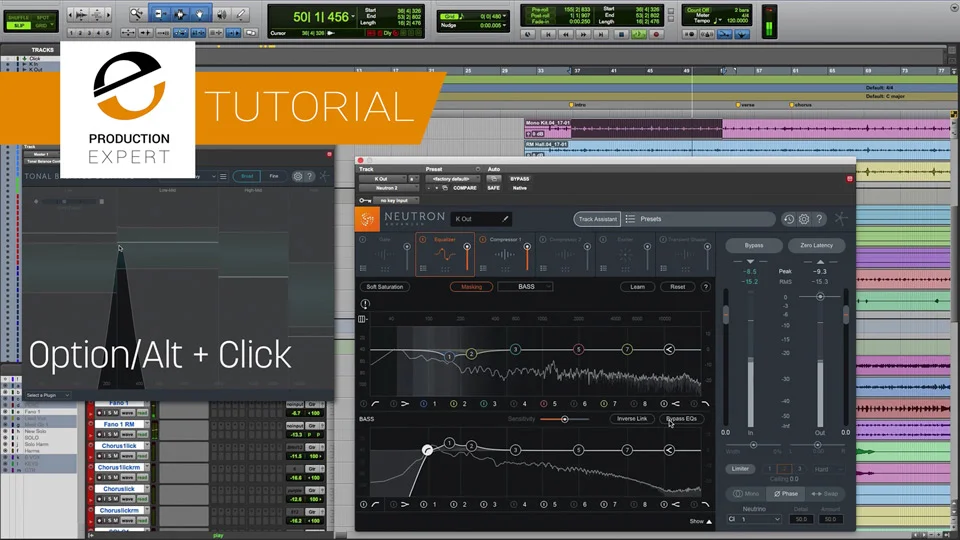Open the no key input dropdown
Image resolution: width=960 pixels, height=540 pixels.
(x=396, y=200)
